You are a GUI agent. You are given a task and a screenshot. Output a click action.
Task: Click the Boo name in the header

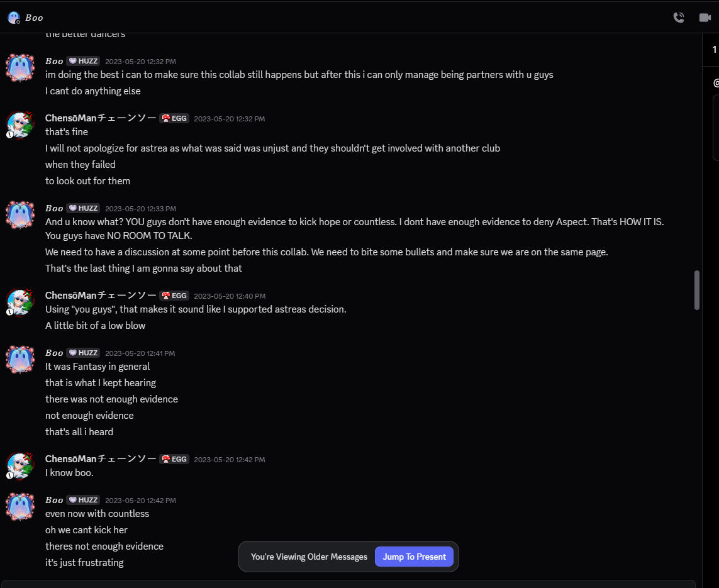point(35,18)
